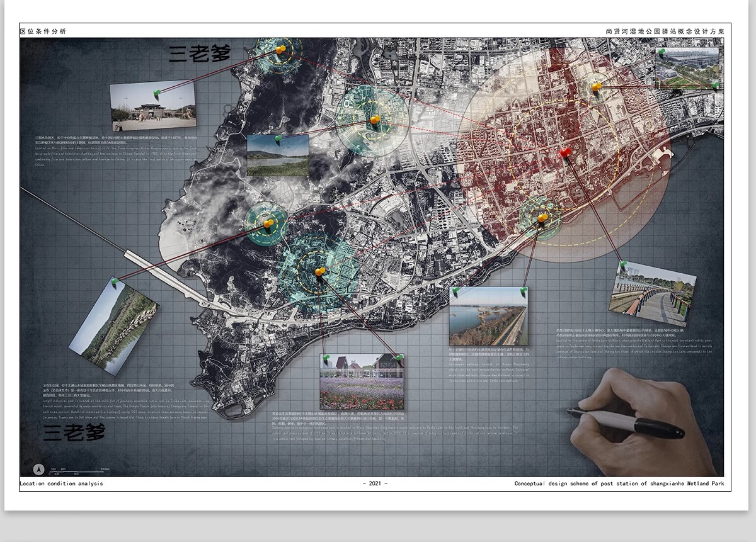Select the yellow pin linked to tilted mountain photo
This screenshot has height=542, width=756.
268,223
